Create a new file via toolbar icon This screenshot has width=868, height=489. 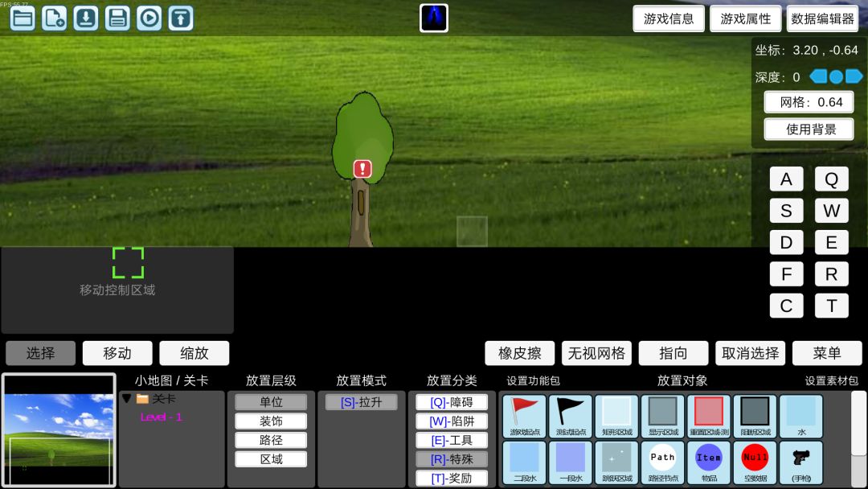point(55,18)
